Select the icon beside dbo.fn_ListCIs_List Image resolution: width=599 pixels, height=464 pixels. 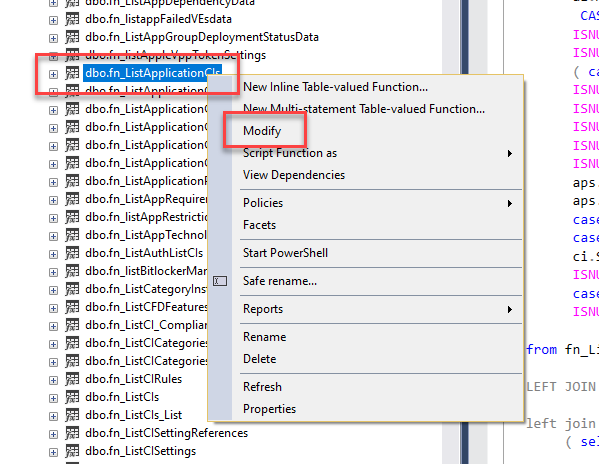pyautogui.click(x=72, y=415)
